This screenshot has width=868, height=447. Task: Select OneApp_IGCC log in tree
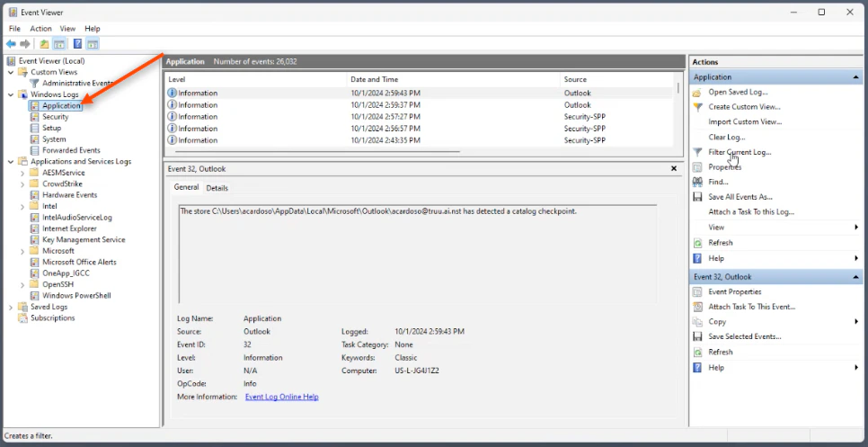(66, 273)
